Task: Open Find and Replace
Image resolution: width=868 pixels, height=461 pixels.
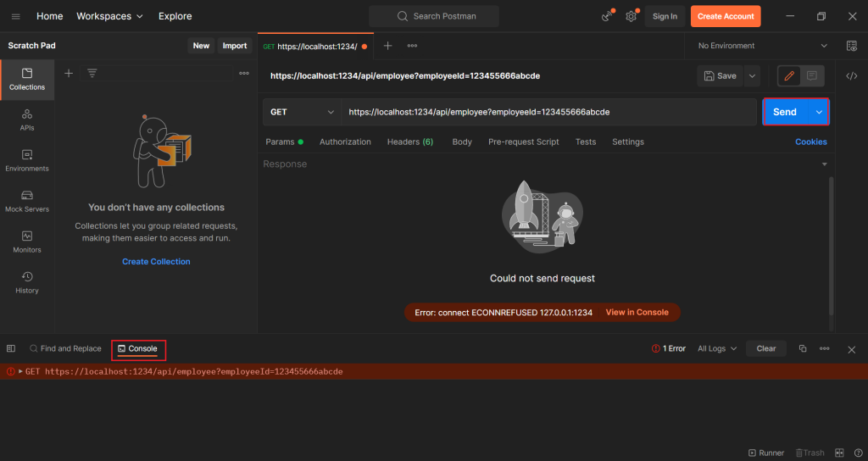Action: (65, 348)
